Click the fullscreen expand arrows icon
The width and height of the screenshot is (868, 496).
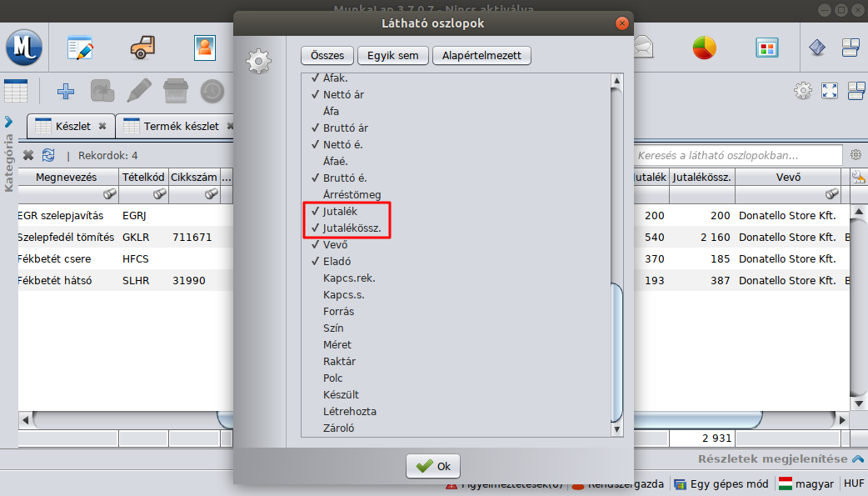829,91
